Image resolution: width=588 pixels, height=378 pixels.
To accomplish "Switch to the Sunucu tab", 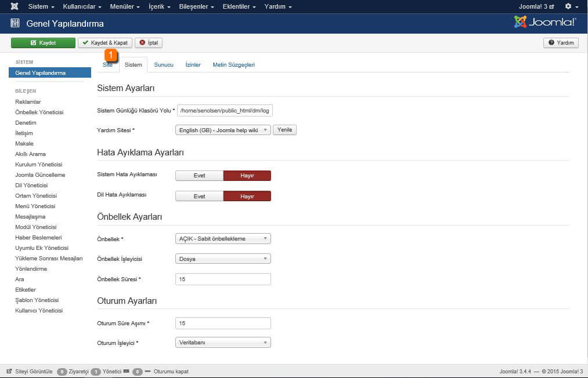I will 164,65.
